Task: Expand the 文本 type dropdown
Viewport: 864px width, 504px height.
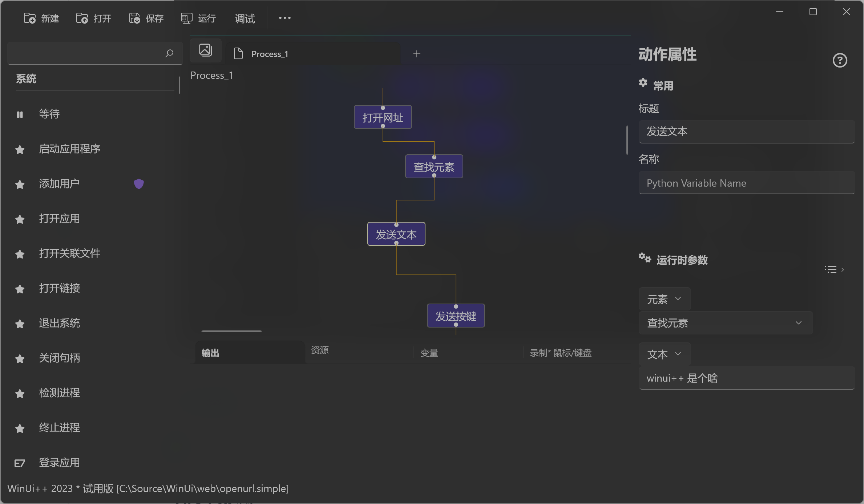Action: [664, 354]
